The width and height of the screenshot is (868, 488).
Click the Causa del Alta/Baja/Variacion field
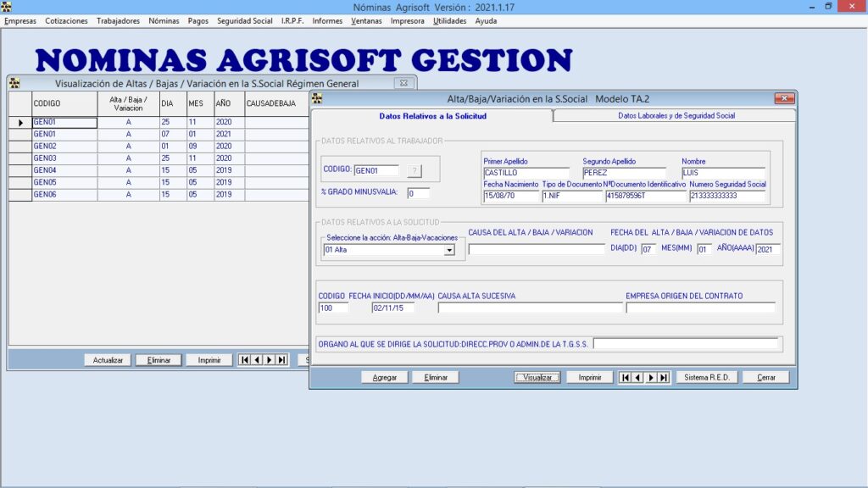coord(537,249)
